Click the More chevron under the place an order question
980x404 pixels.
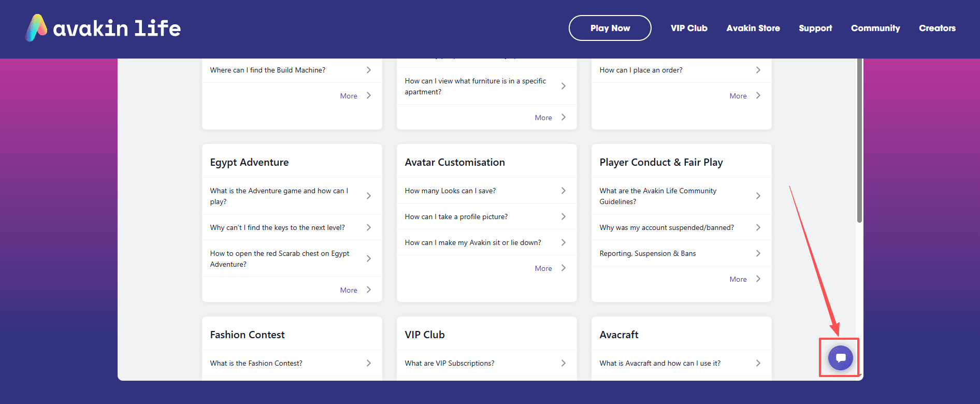pyautogui.click(x=758, y=95)
